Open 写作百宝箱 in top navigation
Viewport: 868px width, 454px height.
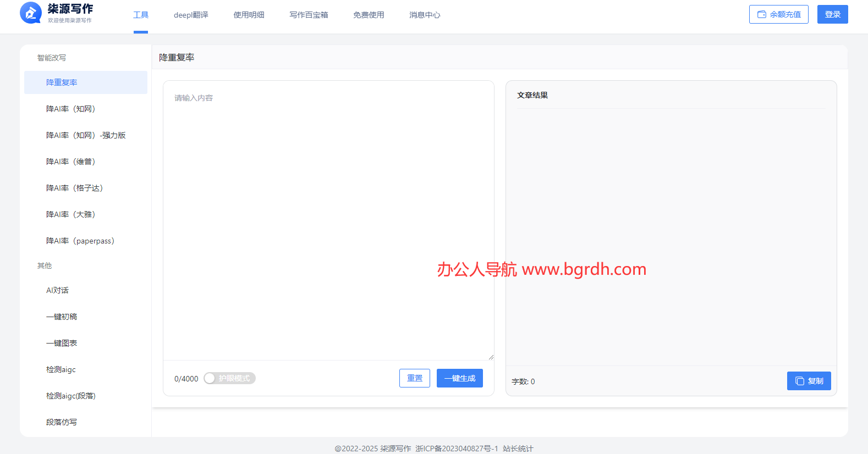pyautogui.click(x=309, y=15)
